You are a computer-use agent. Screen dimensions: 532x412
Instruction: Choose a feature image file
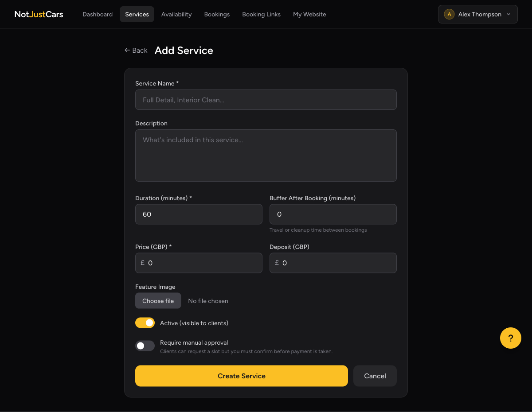158,300
